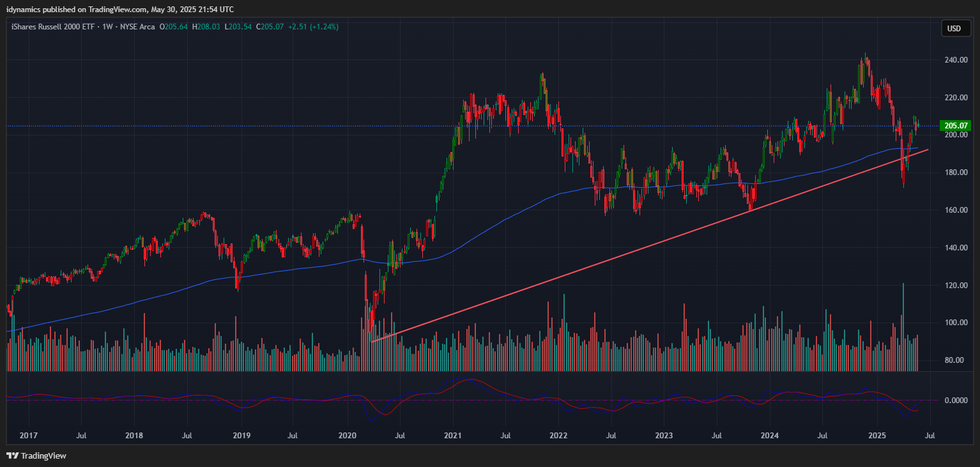The width and height of the screenshot is (980, 467).
Task: Click the TradingView logo at bottom left
Action: pyautogui.click(x=36, y=456)
